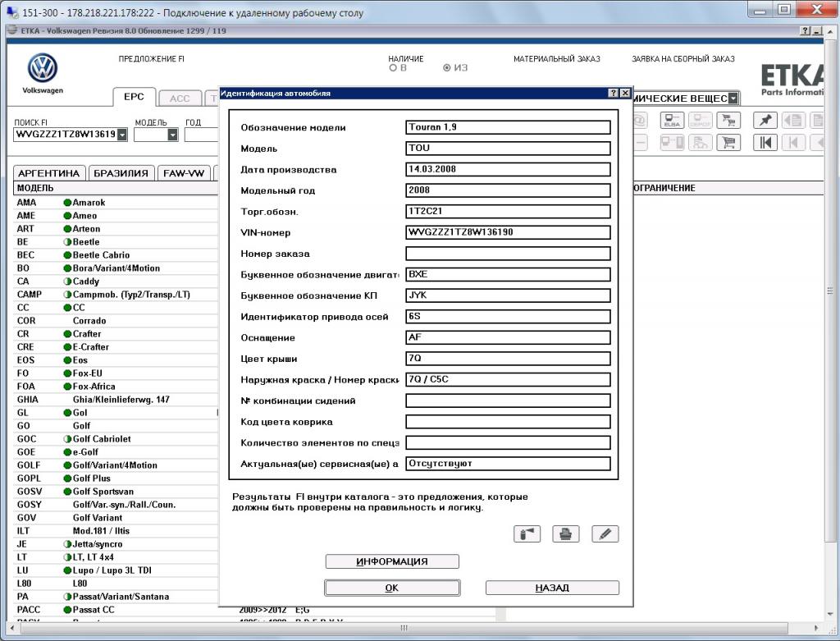Viewport: 840px width, 641px height.
Task: Select the Passat CC model row
Action: point(115,609)
